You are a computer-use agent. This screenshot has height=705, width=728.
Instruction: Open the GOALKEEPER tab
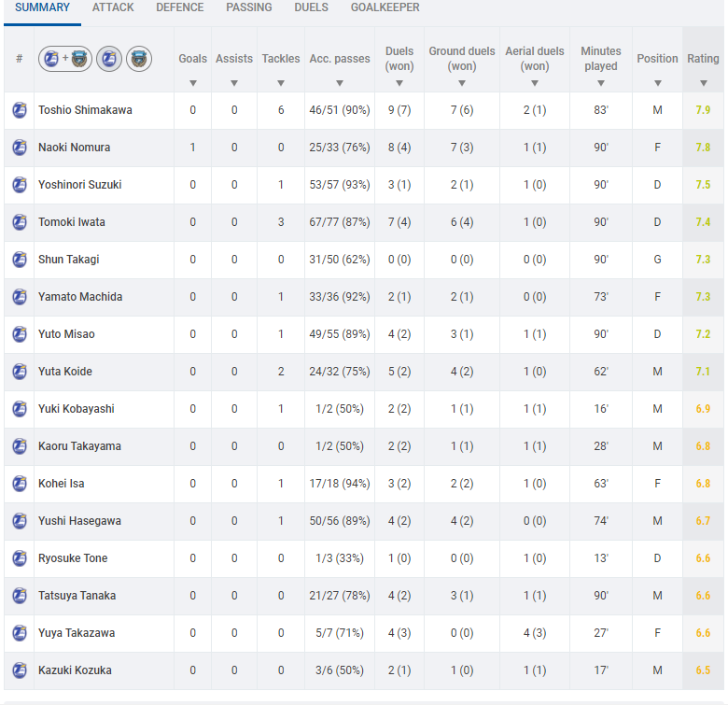click(385, 7)
